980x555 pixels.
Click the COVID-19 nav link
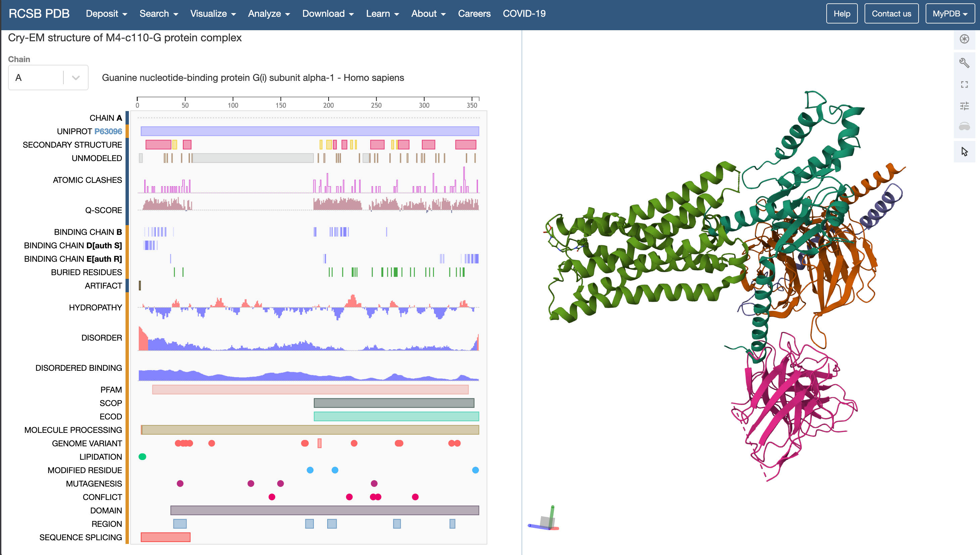(524, 14)
